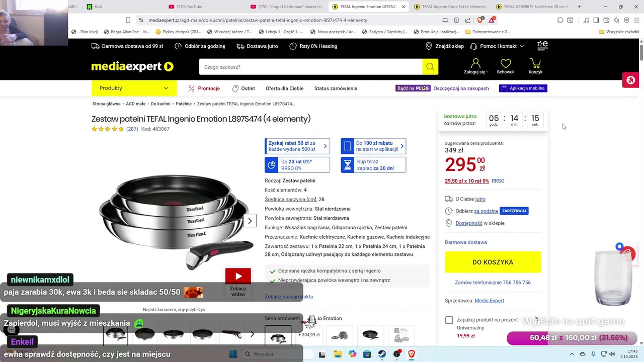Open Oferta dla Ciebie menu item
This screenshot has height=362, width=644.
click(285, 88)
